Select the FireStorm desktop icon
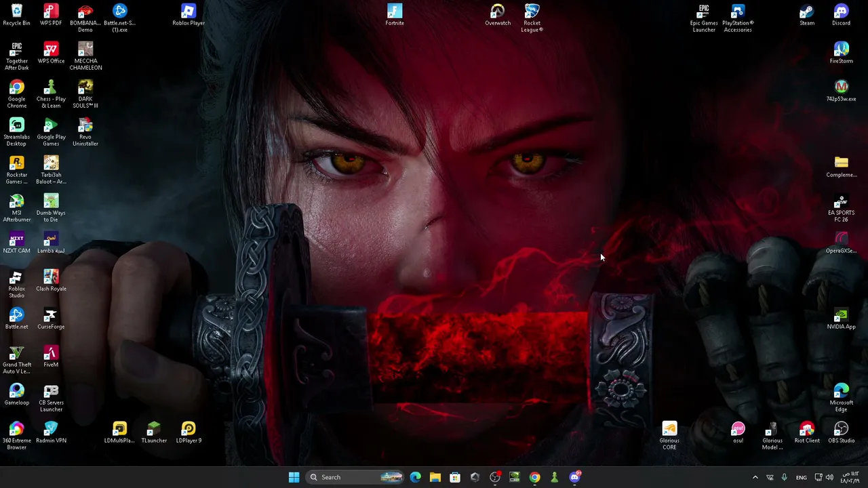Screen dimensions: 868x488 point(841,53)
